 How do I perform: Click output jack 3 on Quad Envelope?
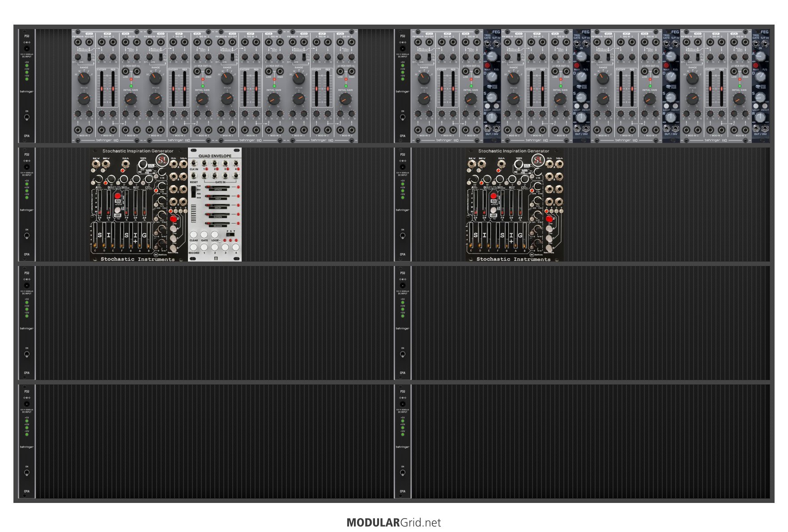(x=225, y=164)
